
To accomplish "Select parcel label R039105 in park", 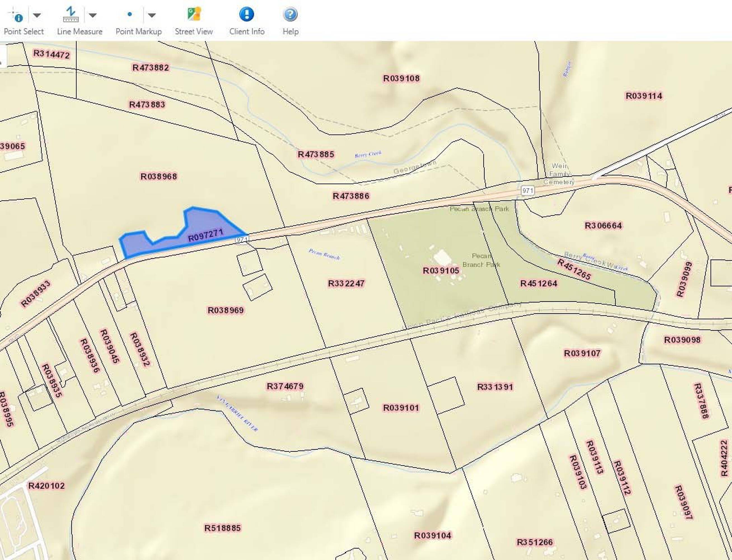I will point(441,270).
